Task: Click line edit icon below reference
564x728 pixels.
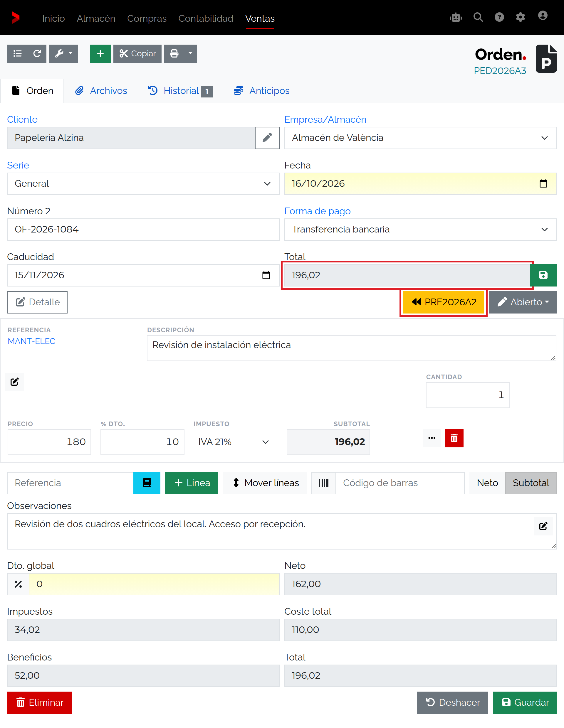Action: click(x=15, y=382)
